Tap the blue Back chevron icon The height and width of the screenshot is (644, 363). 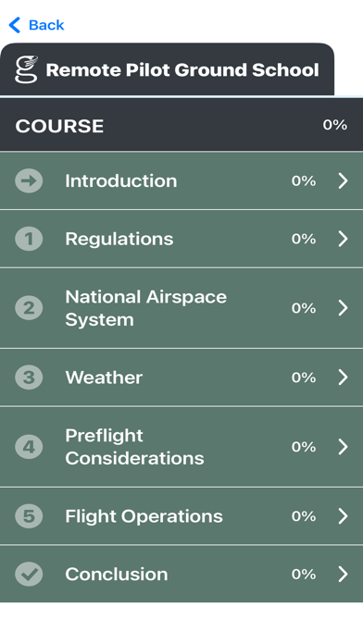[15, 25]
